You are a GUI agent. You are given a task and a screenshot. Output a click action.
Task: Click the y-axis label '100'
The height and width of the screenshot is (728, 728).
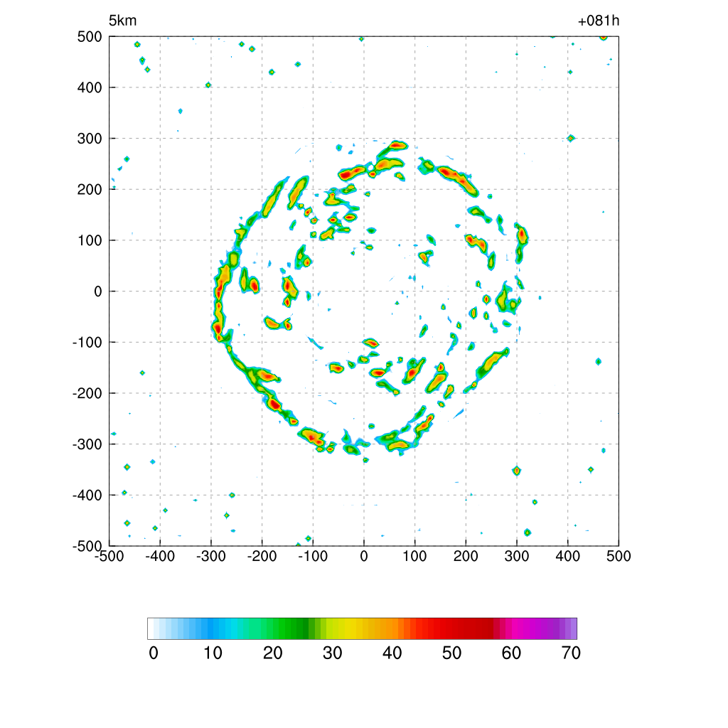pyautogui.click(x=90, y=240)
